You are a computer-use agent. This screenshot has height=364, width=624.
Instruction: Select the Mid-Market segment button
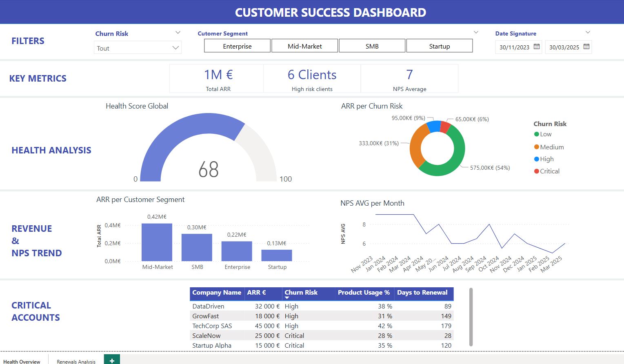(304, 46)
